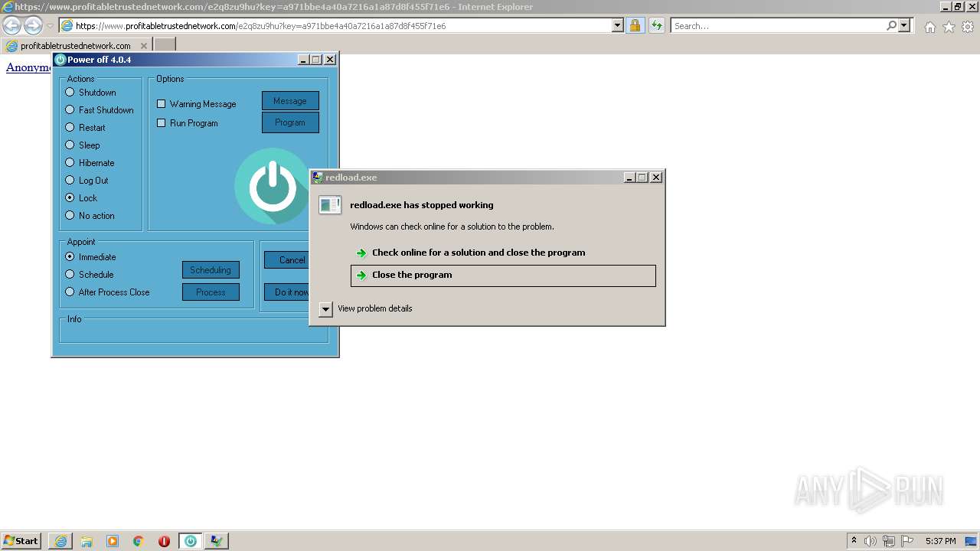Choose Check online for a solution
This screenshot has width=980, height=551.
pyautogui.click(x=503, y=253)
